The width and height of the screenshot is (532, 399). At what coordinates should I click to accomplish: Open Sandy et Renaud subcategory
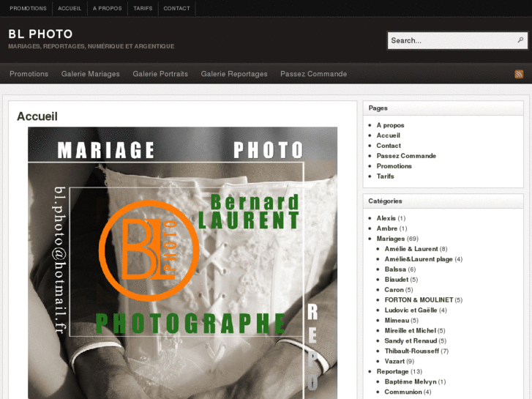(411, 340)
